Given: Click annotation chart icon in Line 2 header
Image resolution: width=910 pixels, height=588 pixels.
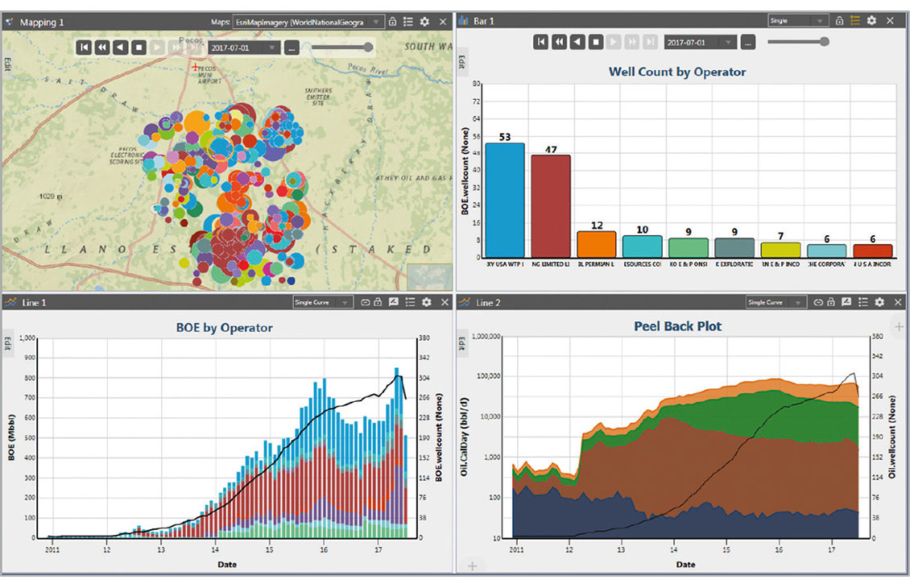Looking at the screenshot, I should tap(846, 302).
